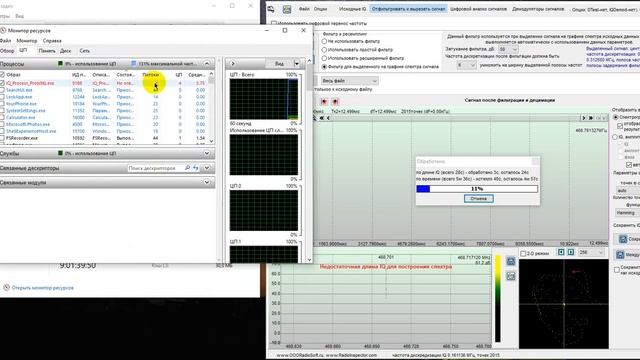The height and width of the screenshot is (360, 640).
Task: Click first red marker icon above the signal graph
Action: tap(324, 101)
